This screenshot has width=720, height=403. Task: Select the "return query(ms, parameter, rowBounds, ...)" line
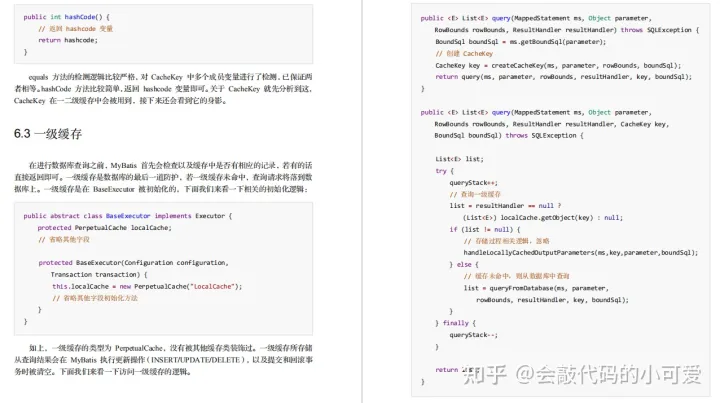(563, 77)
